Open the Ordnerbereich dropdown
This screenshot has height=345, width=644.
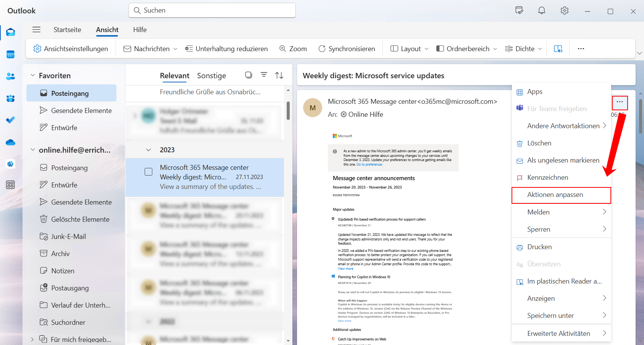coord(466,48)
